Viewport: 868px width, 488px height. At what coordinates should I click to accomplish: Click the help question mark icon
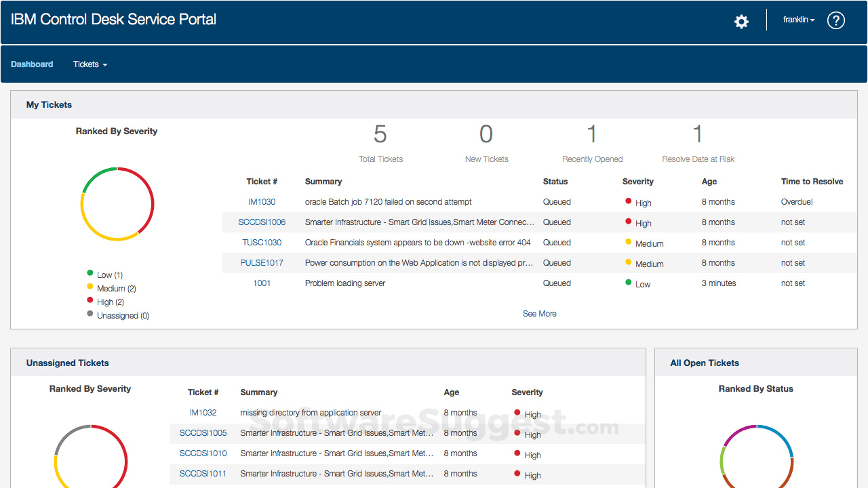(x=836, y=20)
